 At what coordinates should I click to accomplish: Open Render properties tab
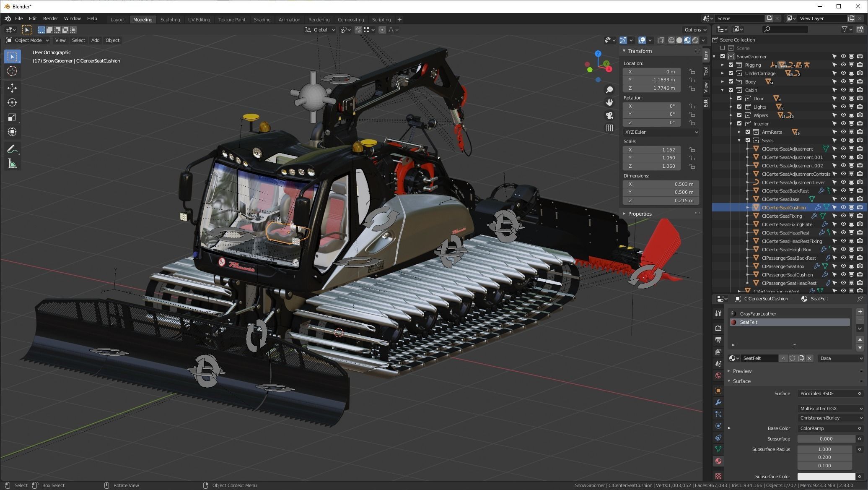718,328
